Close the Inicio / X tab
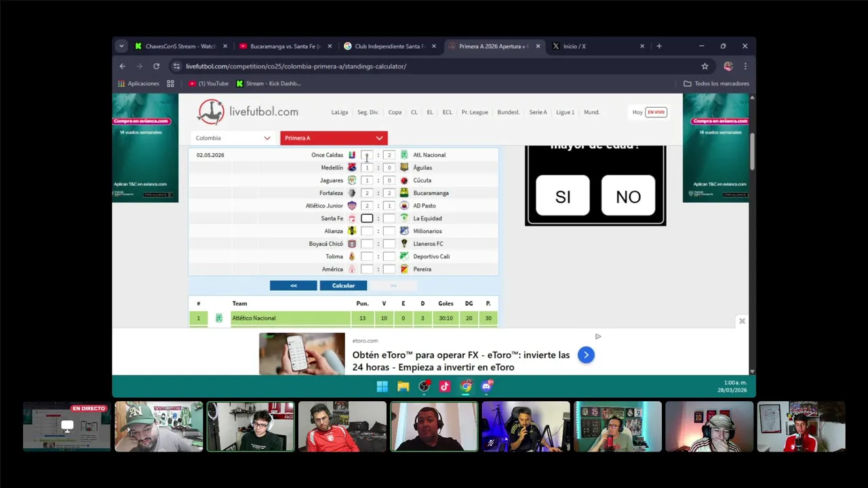The width and height of the screenshot is (868, 488). click(x=642, y=46)
